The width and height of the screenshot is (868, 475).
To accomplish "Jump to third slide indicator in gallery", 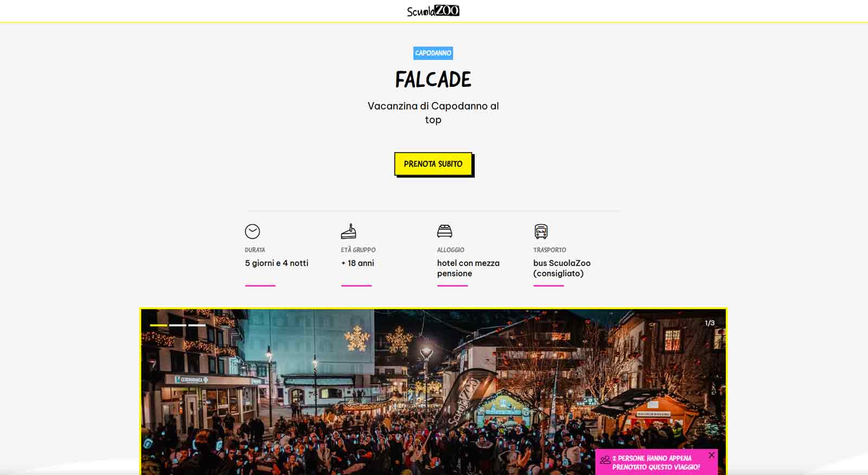I will click(x=196, y=325).
